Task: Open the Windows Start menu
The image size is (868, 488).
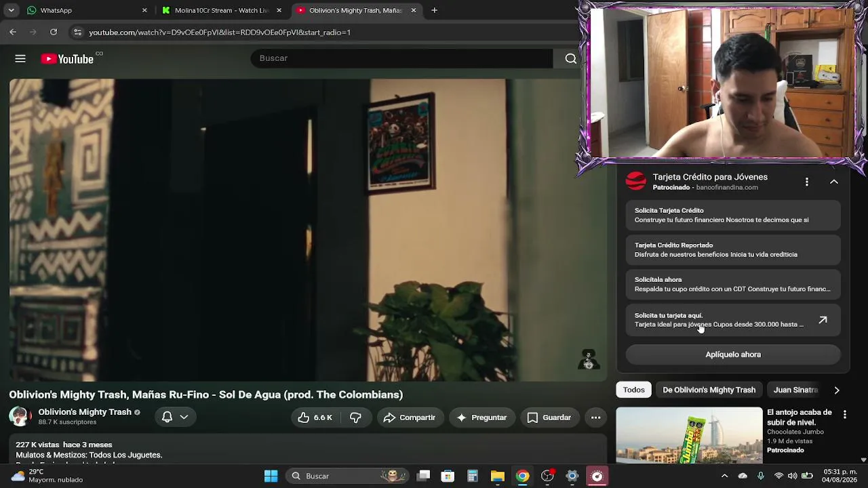Action: (271, 476)
